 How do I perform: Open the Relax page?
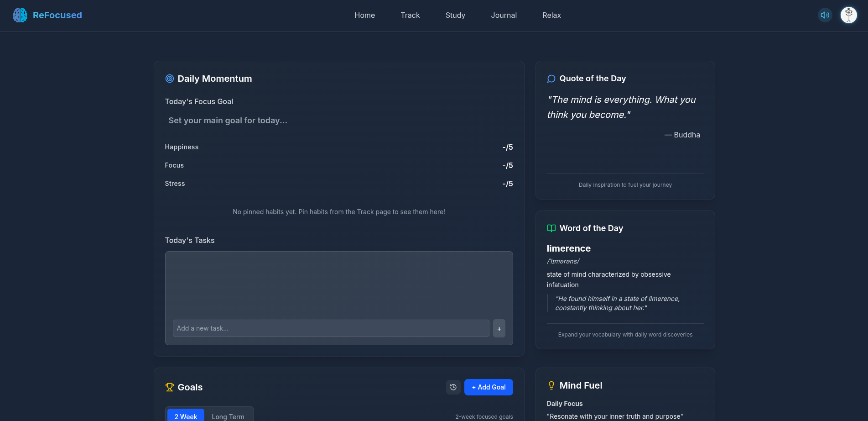tap(551, 15)
